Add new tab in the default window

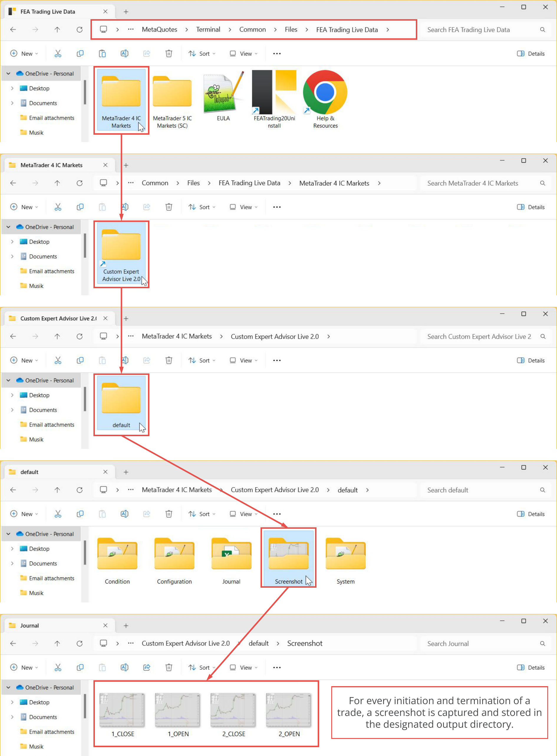[126, 472]
